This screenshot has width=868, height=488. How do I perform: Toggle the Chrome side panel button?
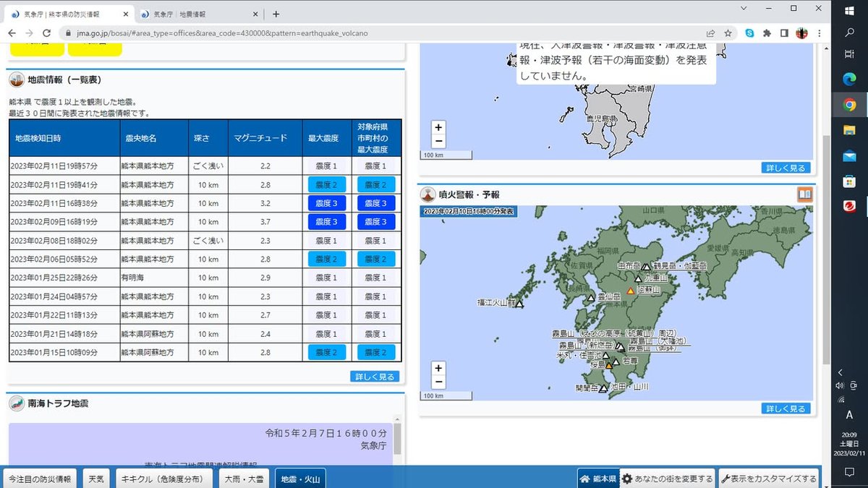point(784,33)
